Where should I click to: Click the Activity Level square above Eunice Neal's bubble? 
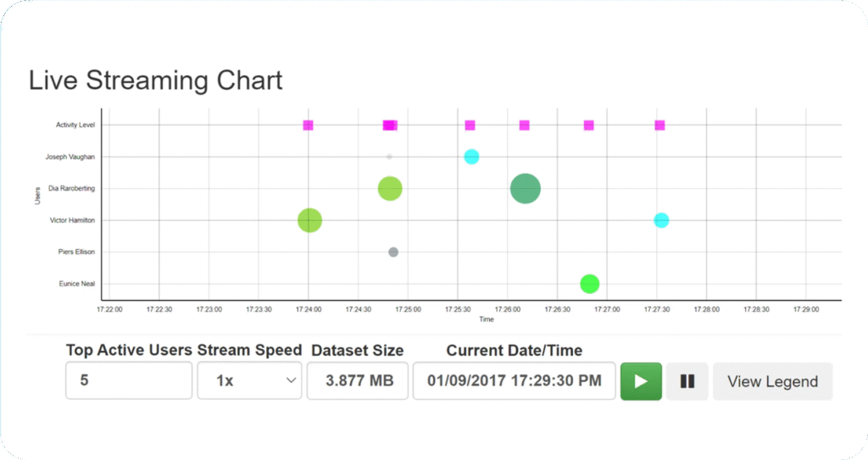[x=589, y=125]
